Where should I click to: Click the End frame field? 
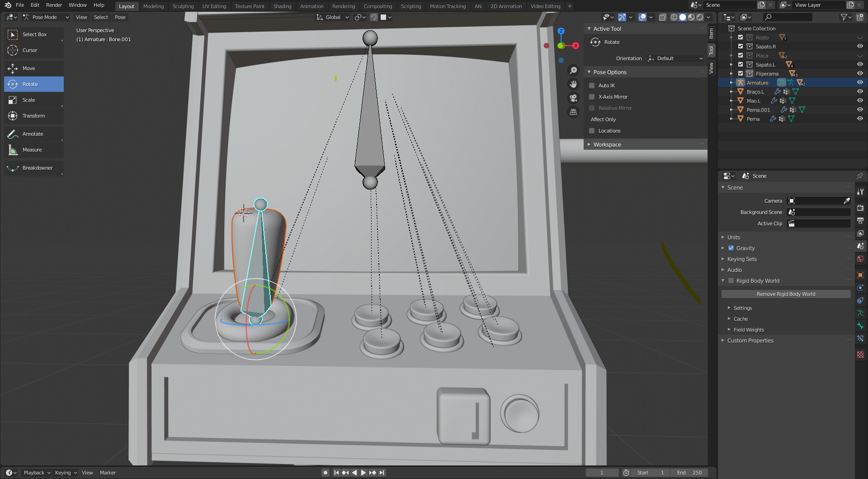pyautogui.click(x=689, y=473)
